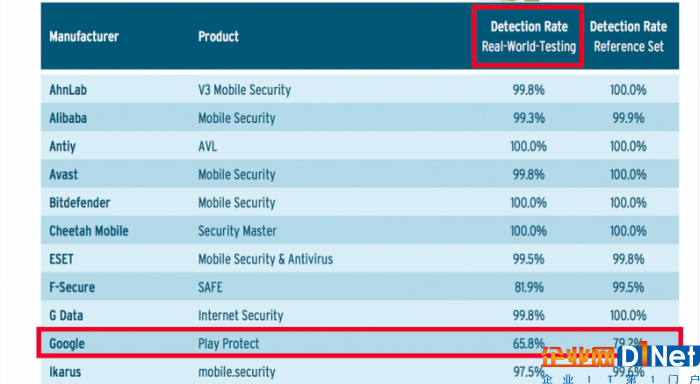Select the Ikarus mobile.security product cell
Viewport: 700px width, 384px height.
pos(237,372)
